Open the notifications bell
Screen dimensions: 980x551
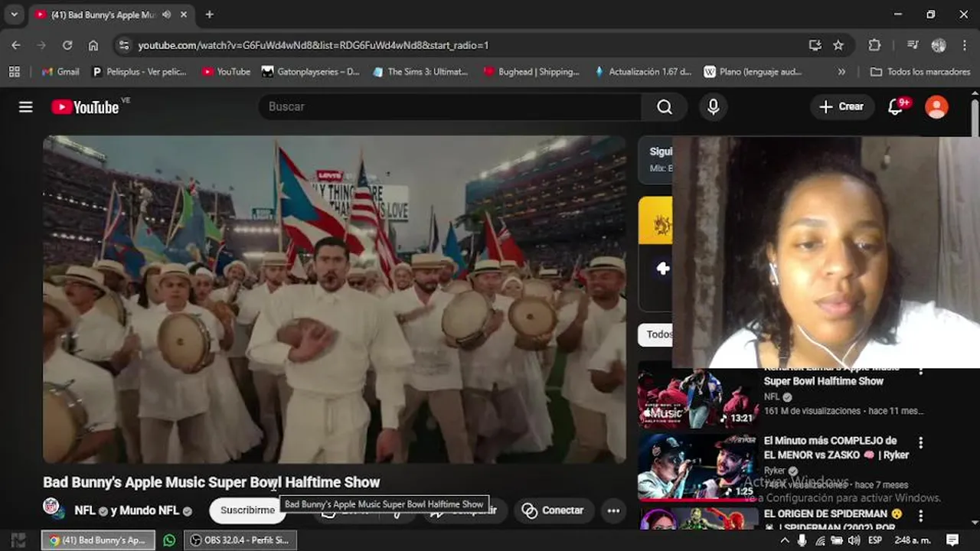coord(896,107)
